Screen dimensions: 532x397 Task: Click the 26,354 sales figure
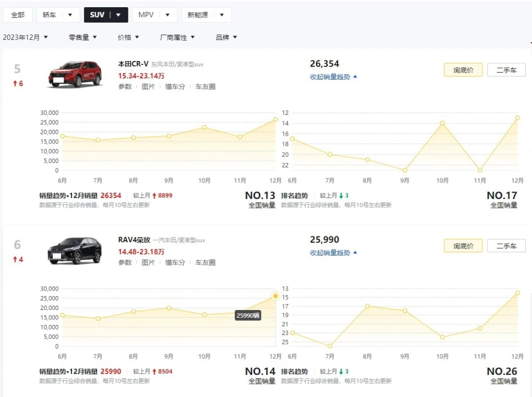click(x=324, y=64)
